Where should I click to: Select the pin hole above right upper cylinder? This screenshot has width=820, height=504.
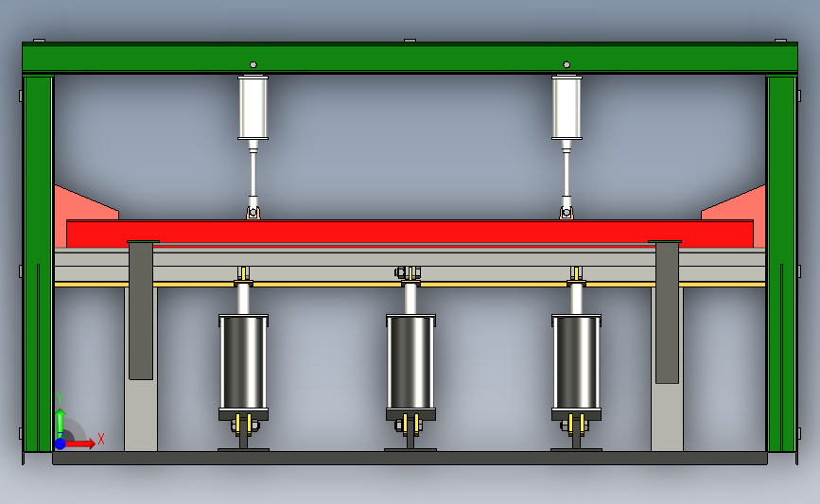(x=567, y=65)
